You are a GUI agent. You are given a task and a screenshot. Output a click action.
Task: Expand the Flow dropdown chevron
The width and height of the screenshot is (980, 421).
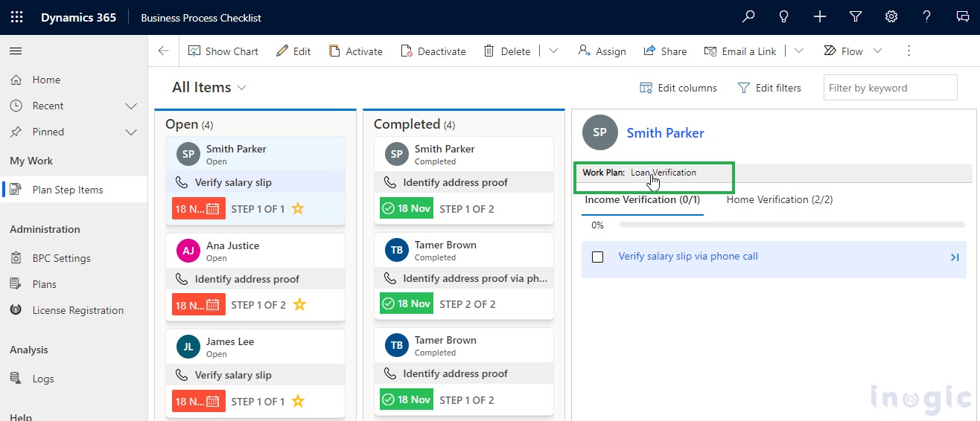[877, 51]
